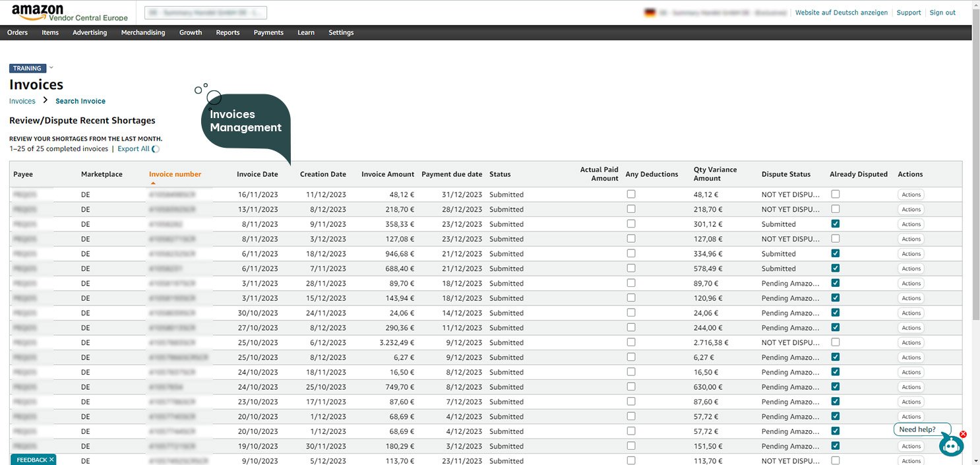Image resolution: width=980 pixels, height=465 pixels.
Task: Open the Reports menu
Action: pos(228,32)
